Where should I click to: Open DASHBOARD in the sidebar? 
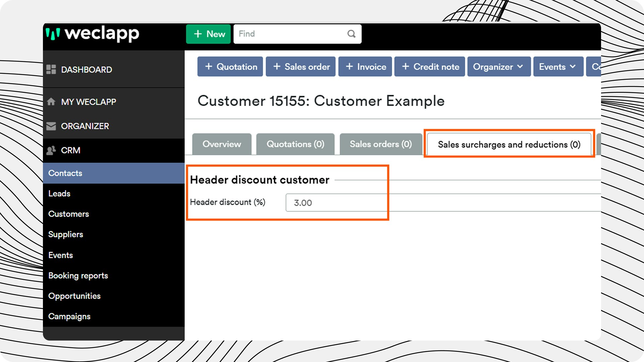click(114, 69)
